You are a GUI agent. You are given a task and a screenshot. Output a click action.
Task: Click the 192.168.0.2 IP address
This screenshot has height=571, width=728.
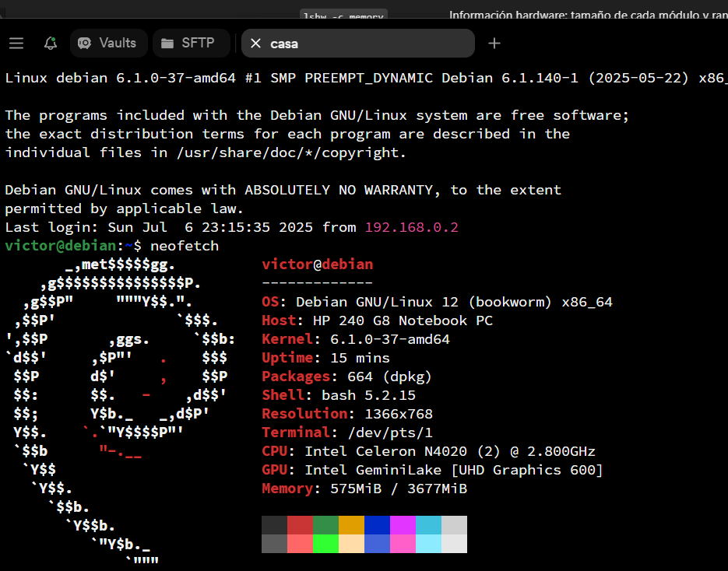[411, 227]
